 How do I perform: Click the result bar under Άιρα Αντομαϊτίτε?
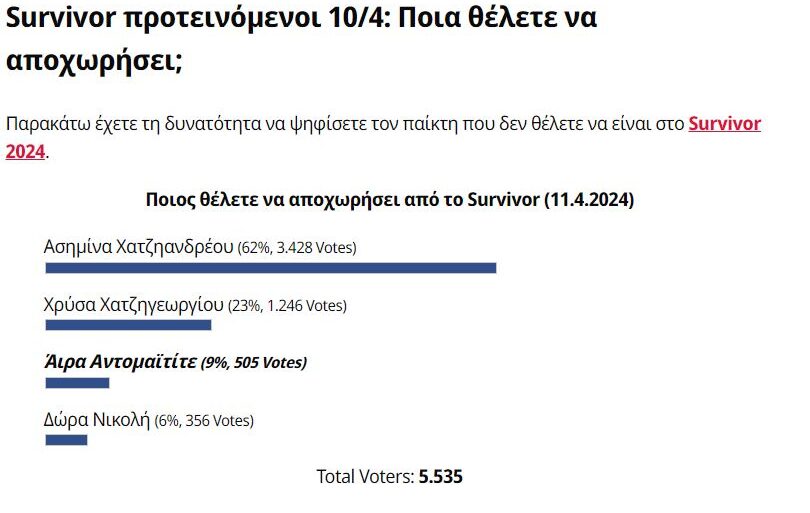[x=77, y=382]
